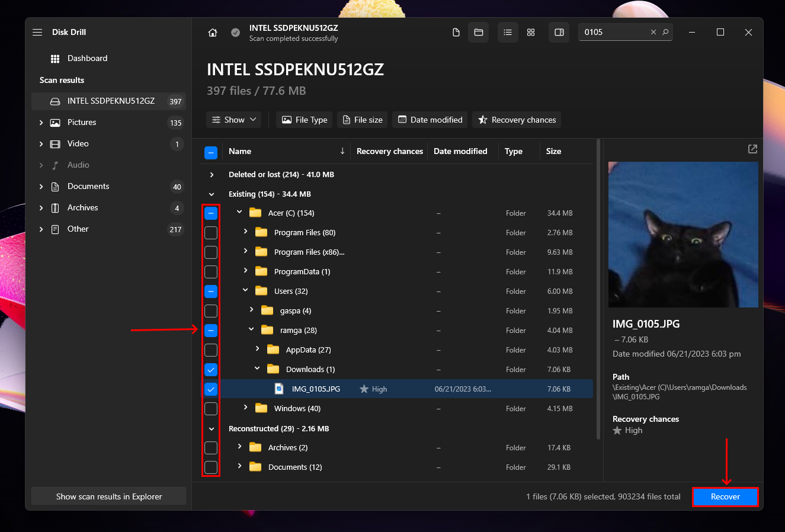
Task: Select the Other category
Action: [108, 229]
